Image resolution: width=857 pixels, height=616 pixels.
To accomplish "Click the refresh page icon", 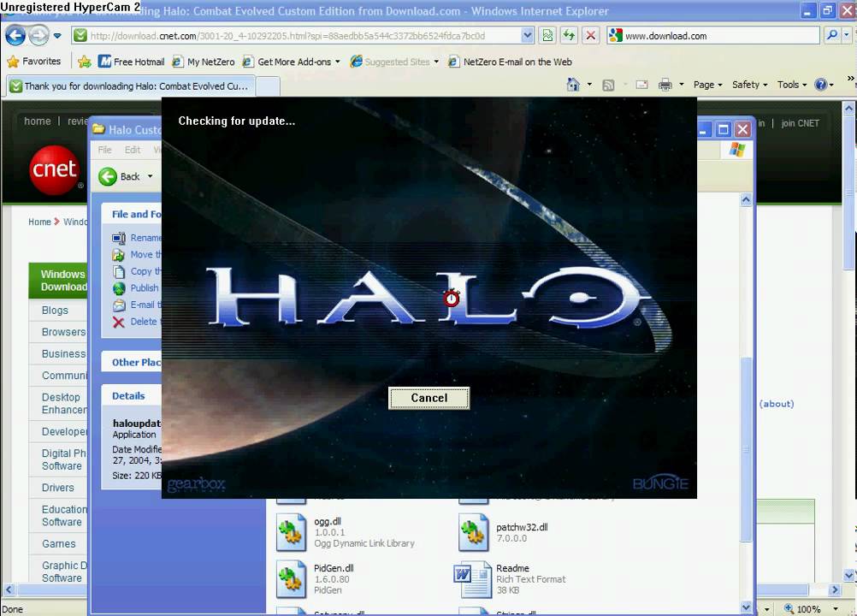I will click(x=569, y=36).
